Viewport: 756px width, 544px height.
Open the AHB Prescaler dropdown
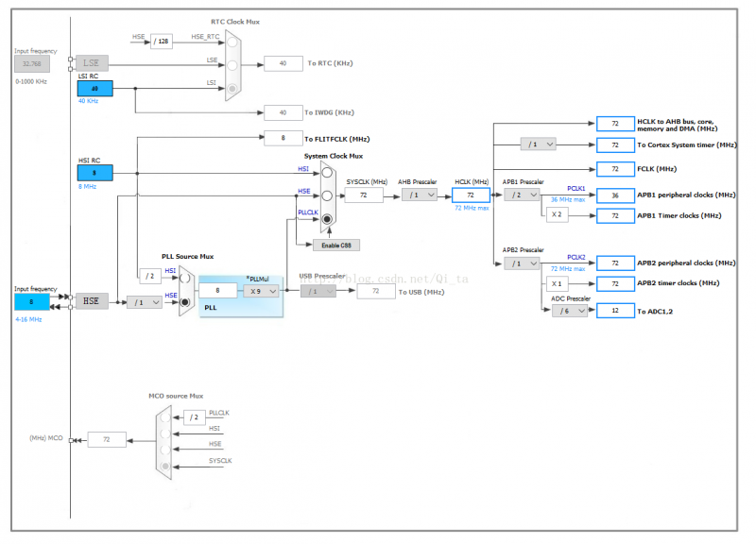coord(420,195)
